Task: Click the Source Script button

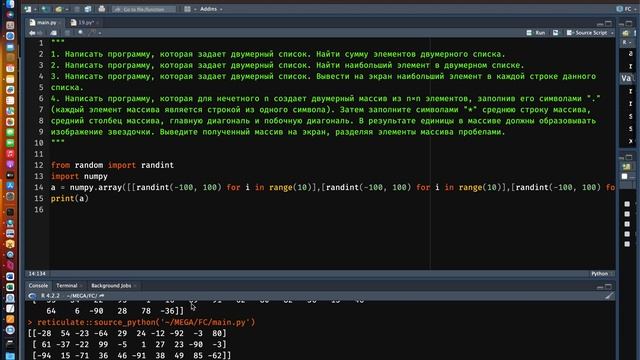Action: point(587,33)
